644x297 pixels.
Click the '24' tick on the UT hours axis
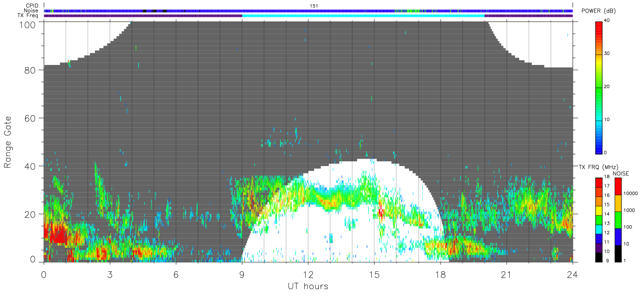pyautogui.click(x=573, y=274)
